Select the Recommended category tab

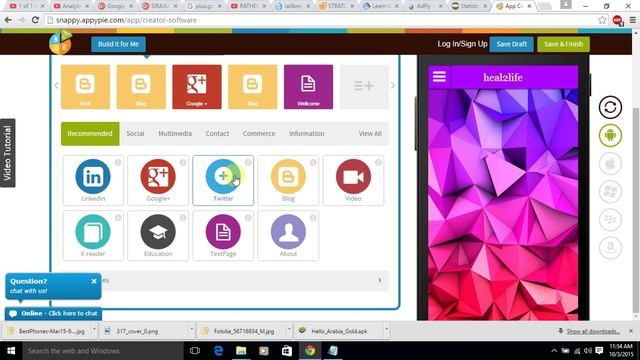tap(90, 133)
